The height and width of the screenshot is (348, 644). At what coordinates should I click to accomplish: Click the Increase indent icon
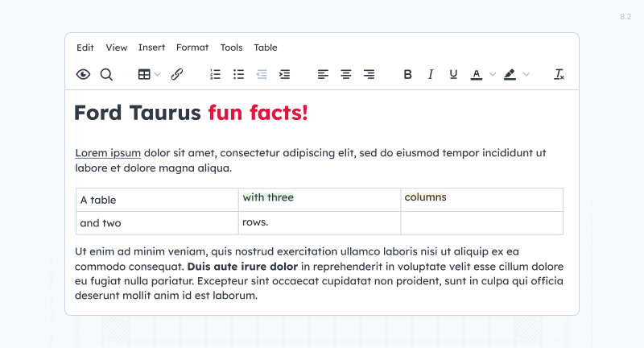[x=285, y=74]
